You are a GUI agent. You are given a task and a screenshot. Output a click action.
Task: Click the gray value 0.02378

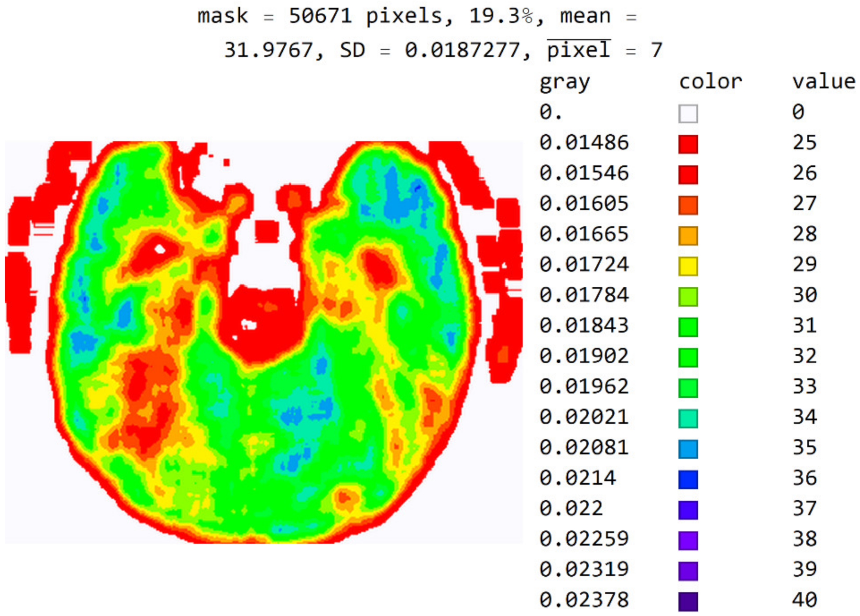click(x=584, y=600)
